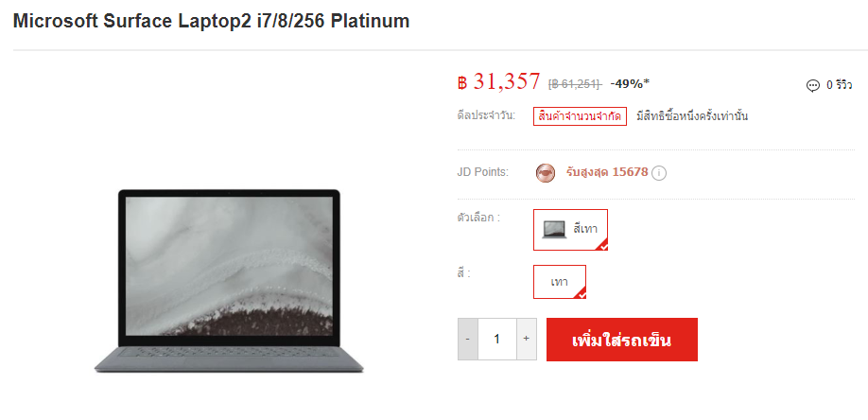The height and width of the screenshot is (420, 868).
Task: Add the laptop to cart with เพิ่มใส่รถเข็น
Action: pos(621,340)
